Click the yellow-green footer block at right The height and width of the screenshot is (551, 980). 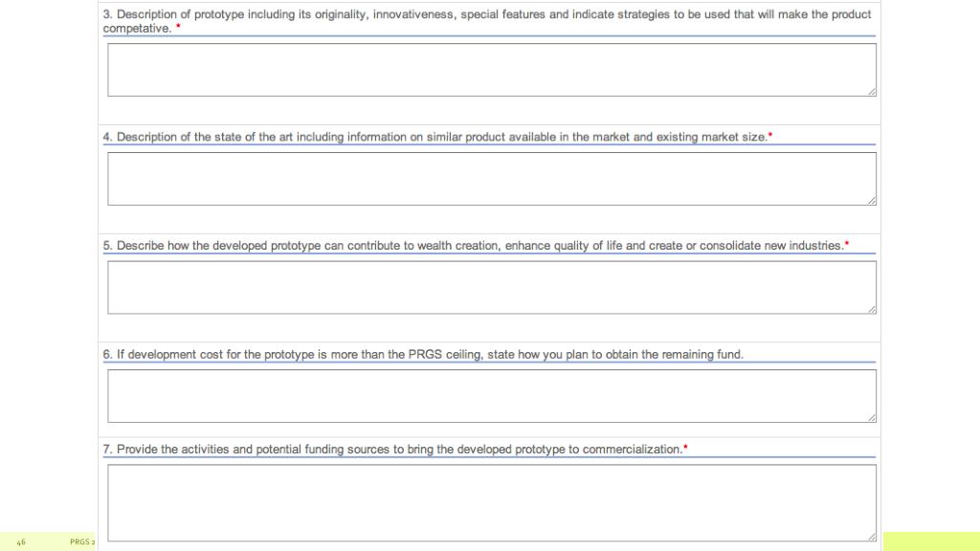pos(931,541)
